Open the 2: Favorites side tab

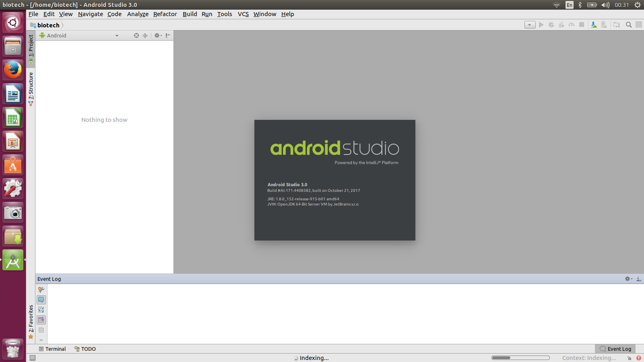click(31, 321)
